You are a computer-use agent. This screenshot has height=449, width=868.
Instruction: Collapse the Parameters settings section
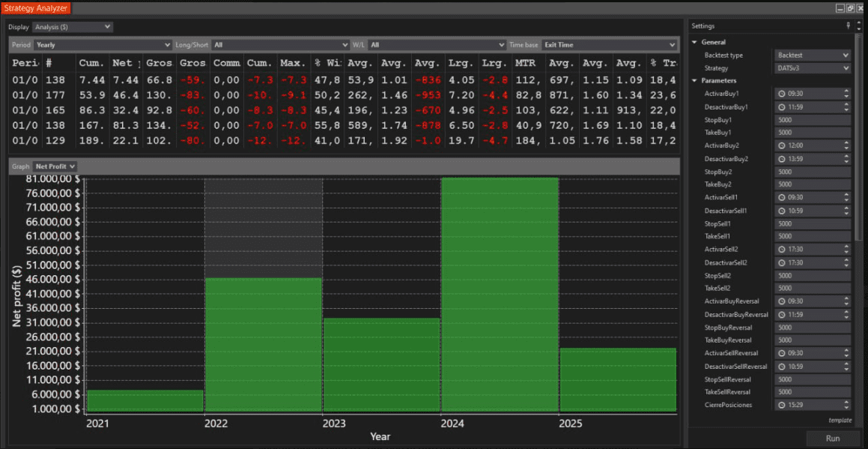pyautogui.click(x=695, y=81)
